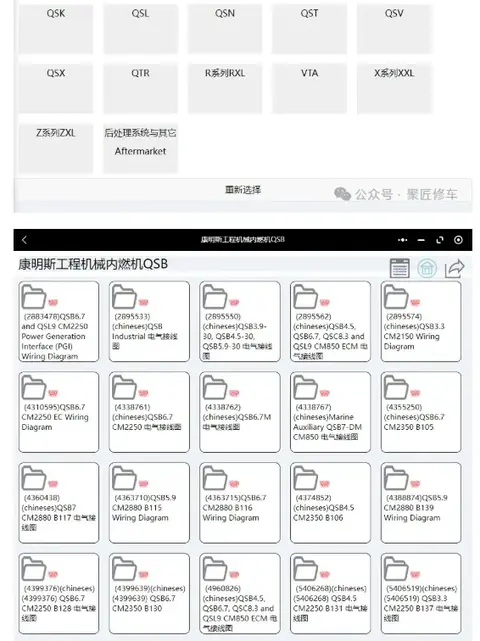Click the text '(4374852) (chineses)QSB4.5 CM2350 B106'
This screenshot has width=480, height=641.
point(324,508)
